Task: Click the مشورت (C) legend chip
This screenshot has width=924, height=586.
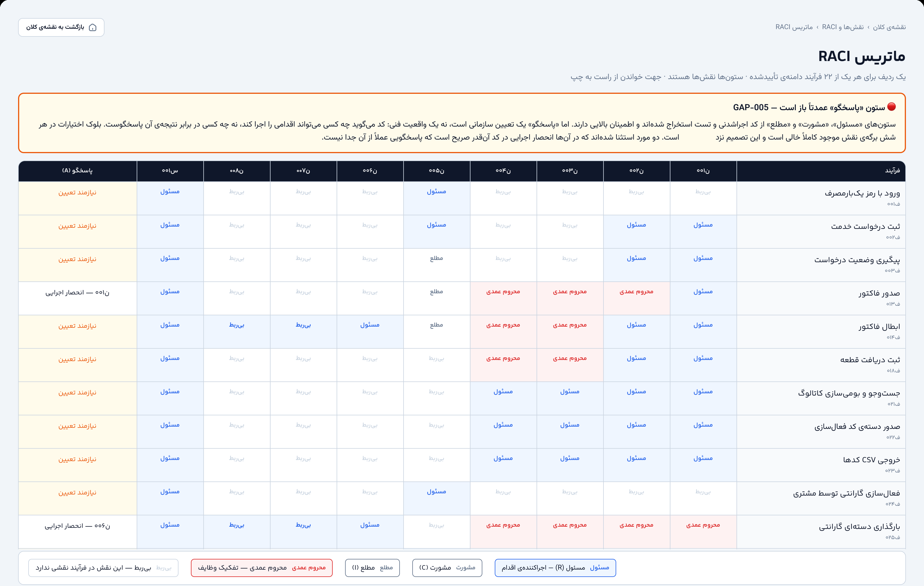Action: click(447, 568)
